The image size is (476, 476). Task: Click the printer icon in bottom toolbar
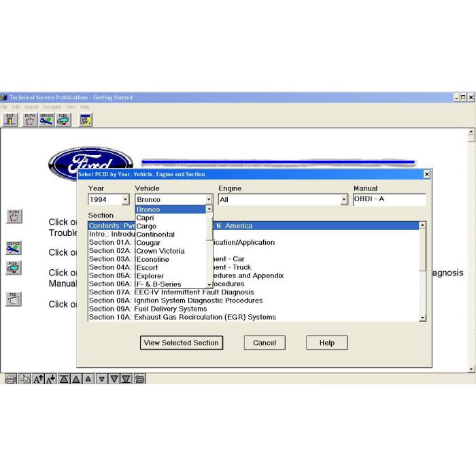click(11, 379)
